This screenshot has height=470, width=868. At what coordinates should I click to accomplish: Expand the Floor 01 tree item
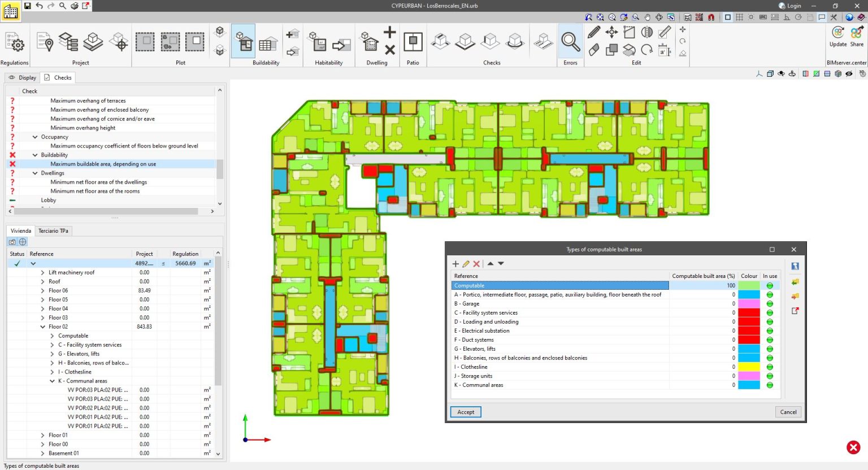[42, 435]
